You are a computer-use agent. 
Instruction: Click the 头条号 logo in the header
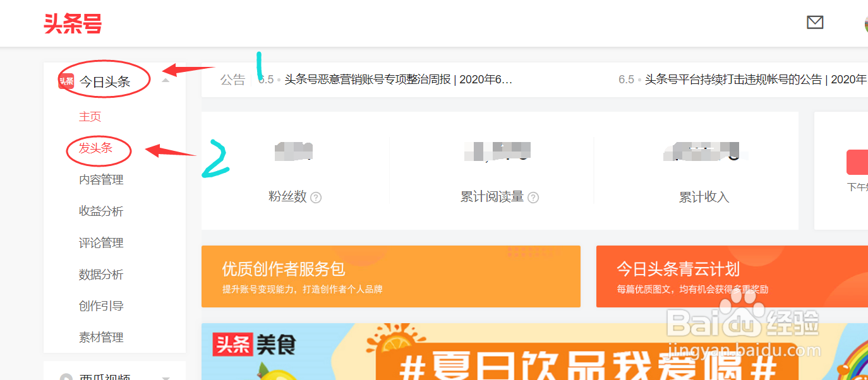click(x=73, y=23)
